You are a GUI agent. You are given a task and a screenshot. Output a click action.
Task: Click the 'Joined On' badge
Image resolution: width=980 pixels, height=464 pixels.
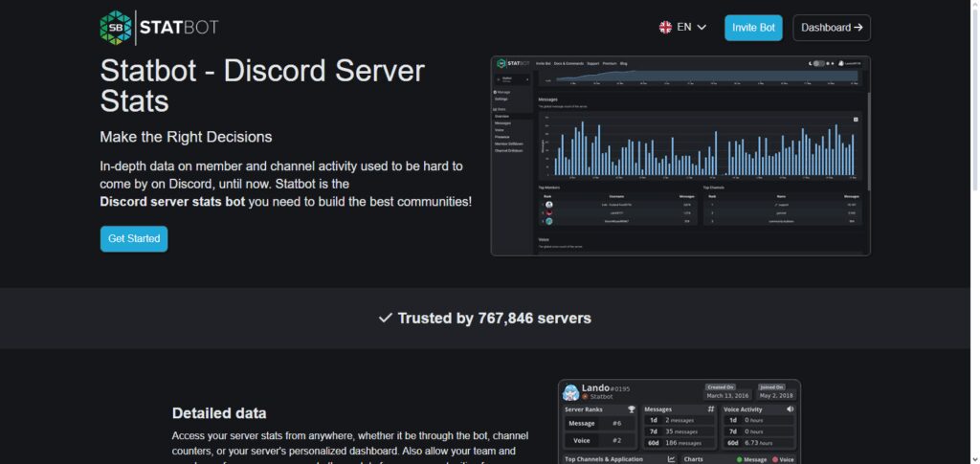pyautogui.click(x=771, y=387)
